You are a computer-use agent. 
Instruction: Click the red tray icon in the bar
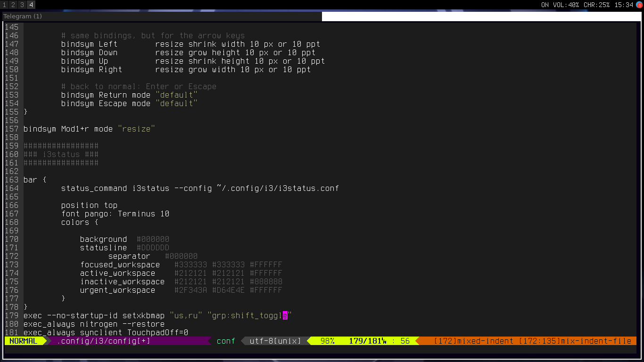point(639,5)
